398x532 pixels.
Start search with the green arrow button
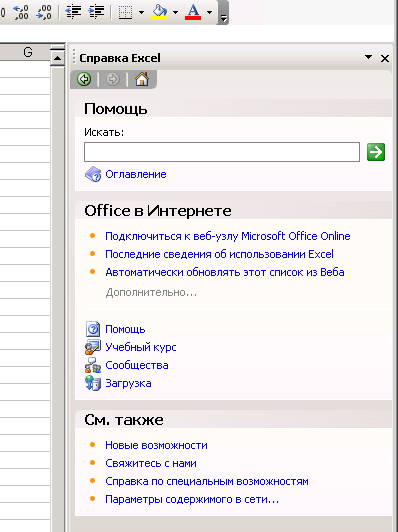pyautogui.click(x=376, y=152)
